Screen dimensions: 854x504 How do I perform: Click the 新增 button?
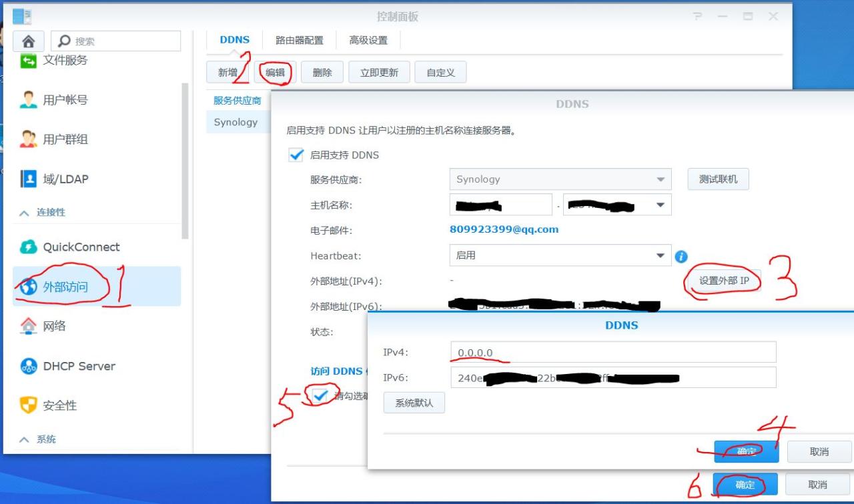228,73
